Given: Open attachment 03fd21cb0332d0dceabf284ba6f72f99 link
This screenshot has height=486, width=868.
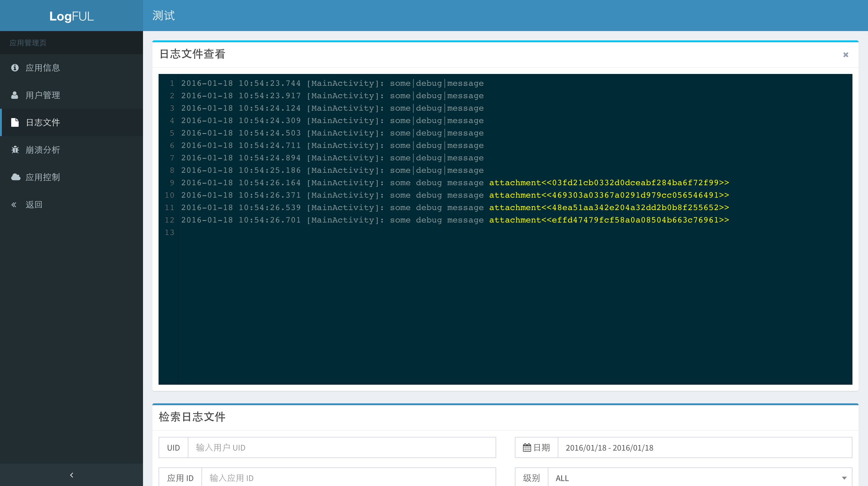Looking at the screenshot, I should click(x=609, y=182).
